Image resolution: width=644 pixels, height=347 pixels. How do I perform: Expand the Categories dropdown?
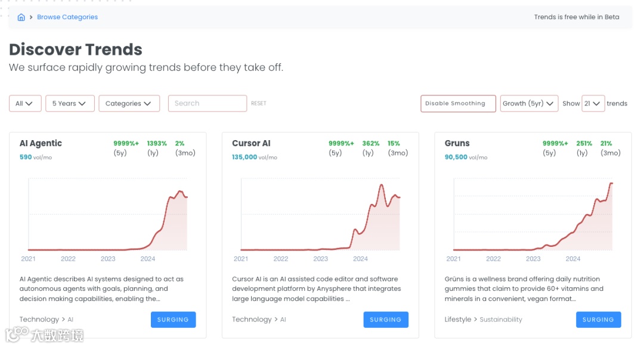click(x=129, y=104)
